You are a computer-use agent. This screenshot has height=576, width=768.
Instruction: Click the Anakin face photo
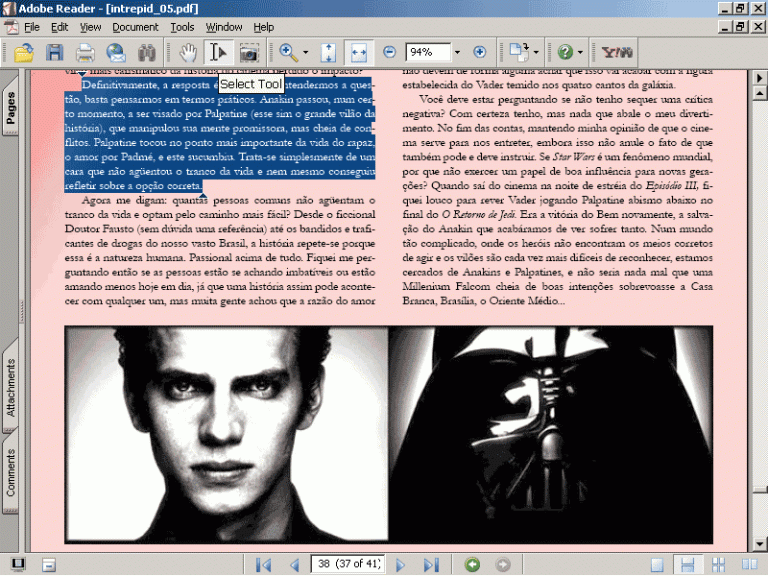(226, 434)
